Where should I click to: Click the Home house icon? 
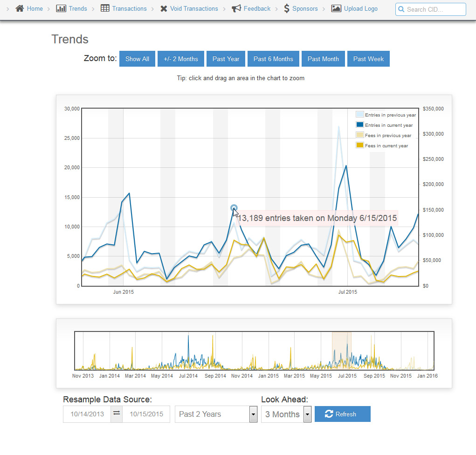[x=20, y=8]
